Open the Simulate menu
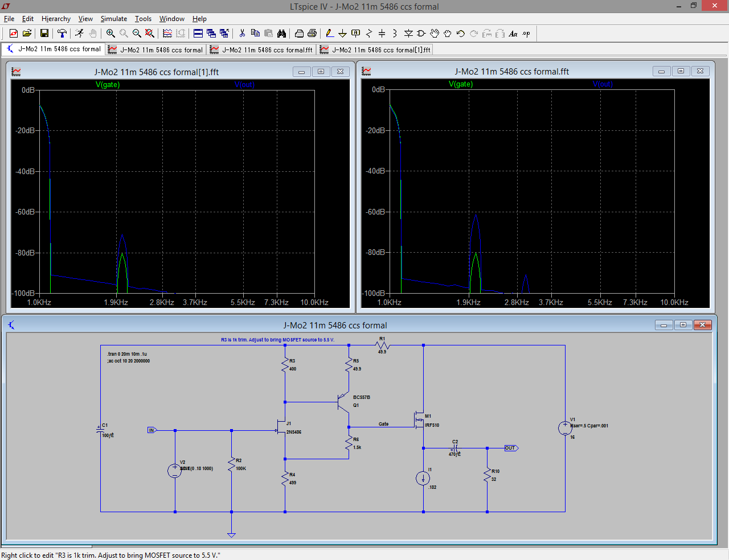The image size is (729, 560). click(x=114, y=19)
